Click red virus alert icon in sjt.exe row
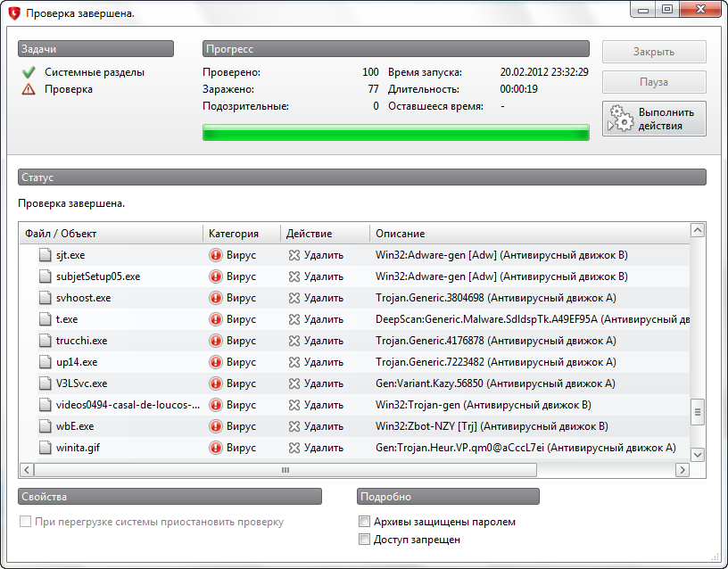 (215, 255)
